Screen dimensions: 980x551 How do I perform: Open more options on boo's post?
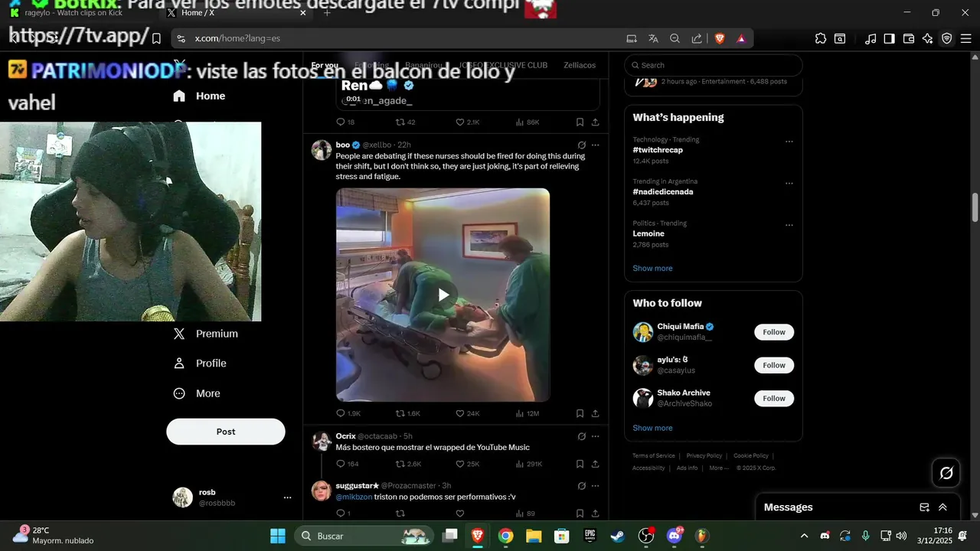pos(596,145)
